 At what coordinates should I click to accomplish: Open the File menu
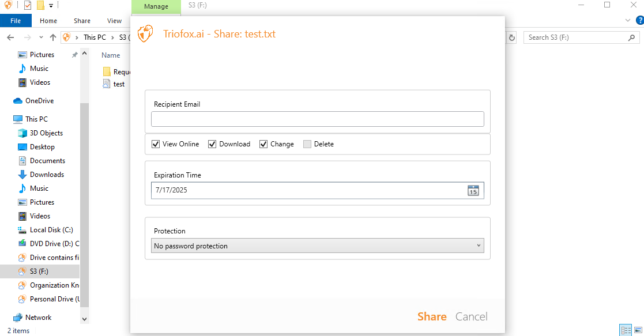click(x=16, y=21)
